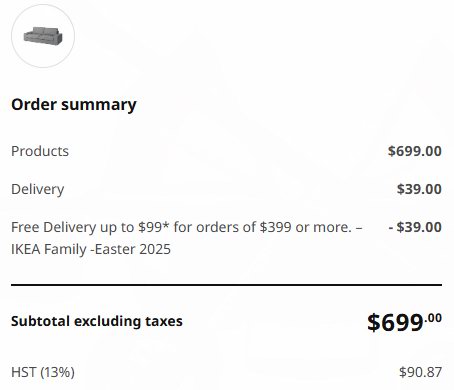
Task: Click IKEA Family -Easter 2025 text
Action: click(91, 249)
